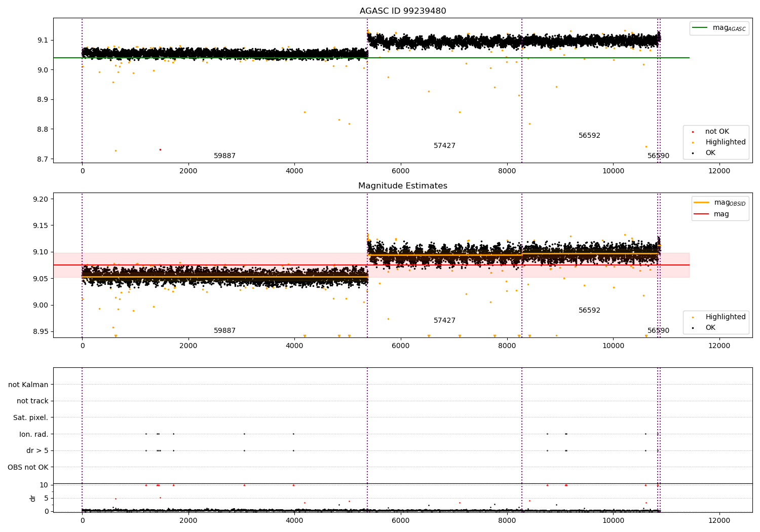Click OBSID label 59887 in Magnitude Estimates plot

pos(224,331)
